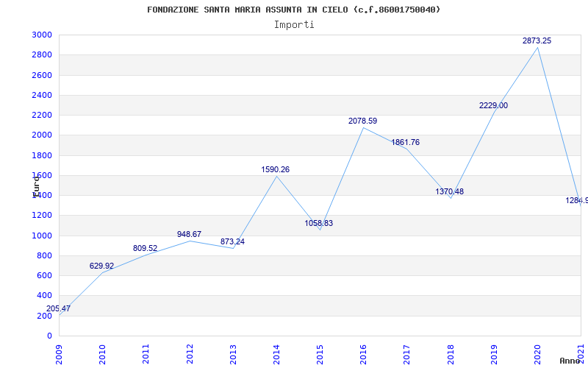Click the 2014 x-axis year label
This screenshot has width=588, height=368.
click(x=277, y=354)
